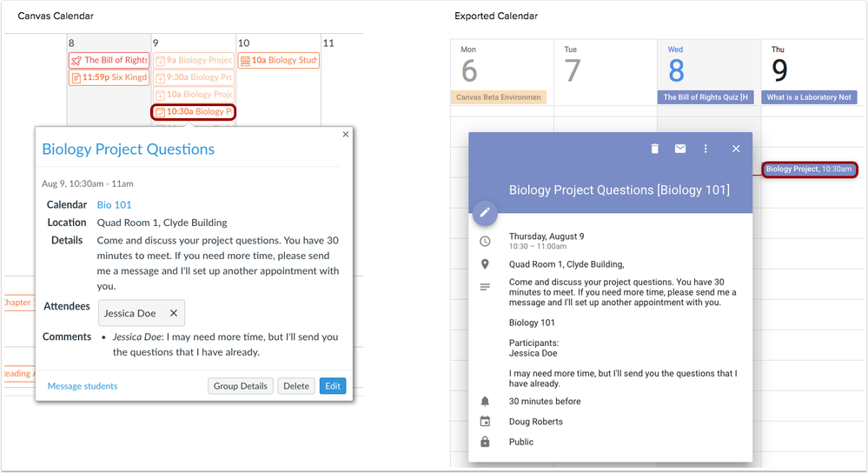Open the 11:59p Six Kingdoms assignment event
The image size is (868, 473).
[x=109, y=77]
